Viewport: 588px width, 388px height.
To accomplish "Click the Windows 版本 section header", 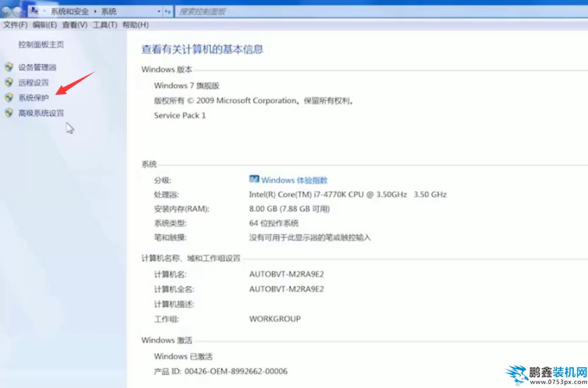I will point(167,69).
